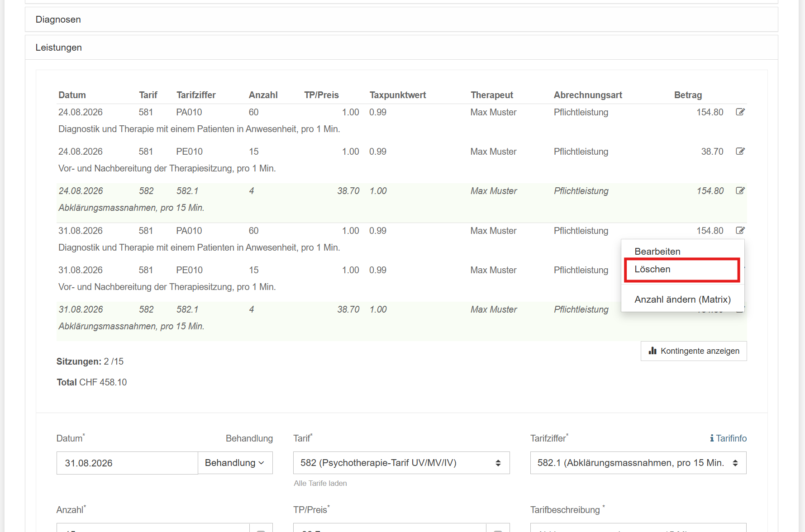Click the Tarif column header
This screenshot has width=805, height=532.
(148, 95)
